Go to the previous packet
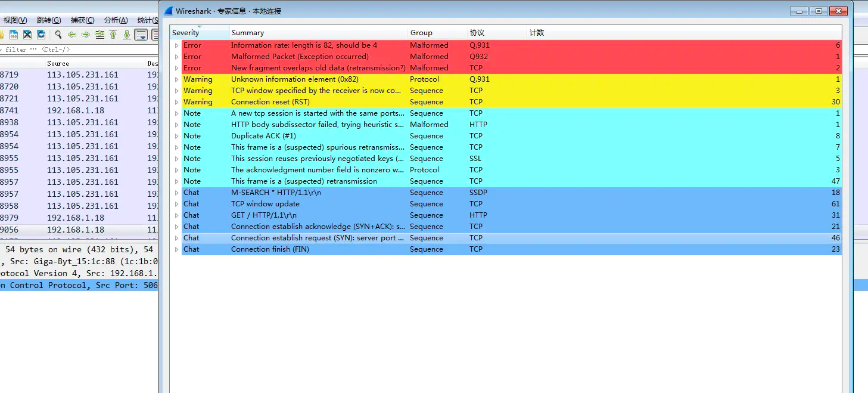This screenshot has height=393, width=868. [72, 34]
